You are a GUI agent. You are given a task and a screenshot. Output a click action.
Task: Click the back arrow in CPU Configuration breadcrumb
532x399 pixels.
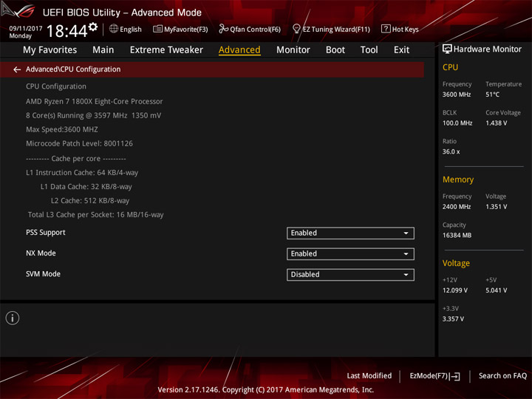pos(17,69)
